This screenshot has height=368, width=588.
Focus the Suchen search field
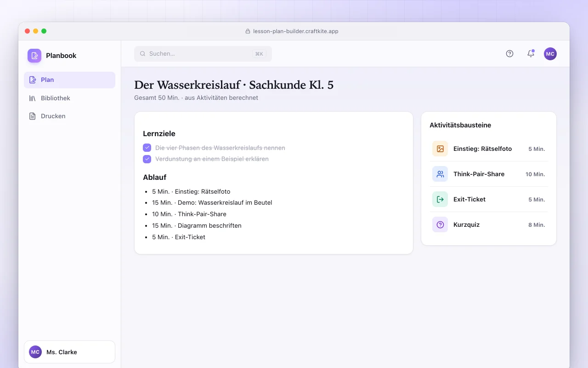(x=203, y=54)
